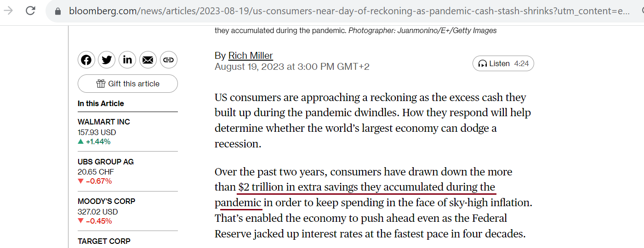
Task: Click the padlock site info icon
Action: (x=58, y=11)
